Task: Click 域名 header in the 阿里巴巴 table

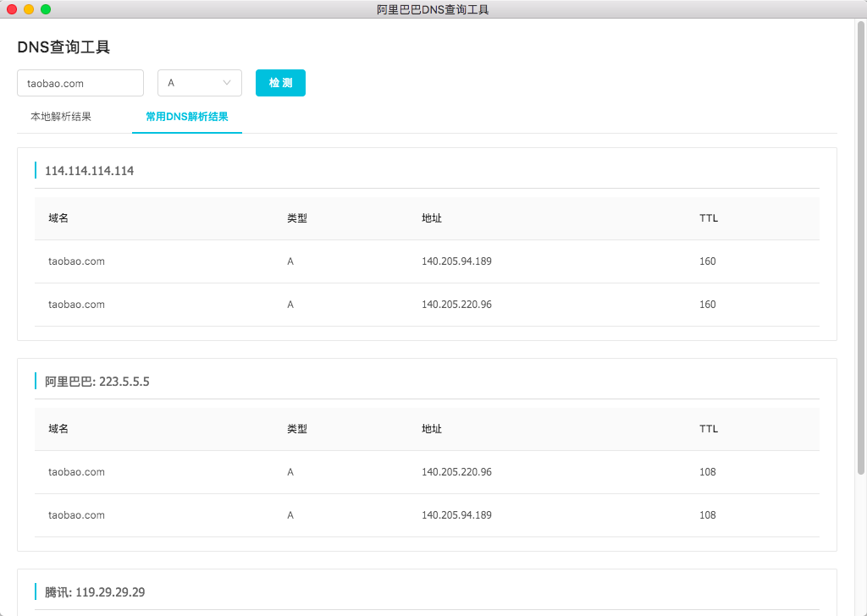Action: (x=58, y=429)
